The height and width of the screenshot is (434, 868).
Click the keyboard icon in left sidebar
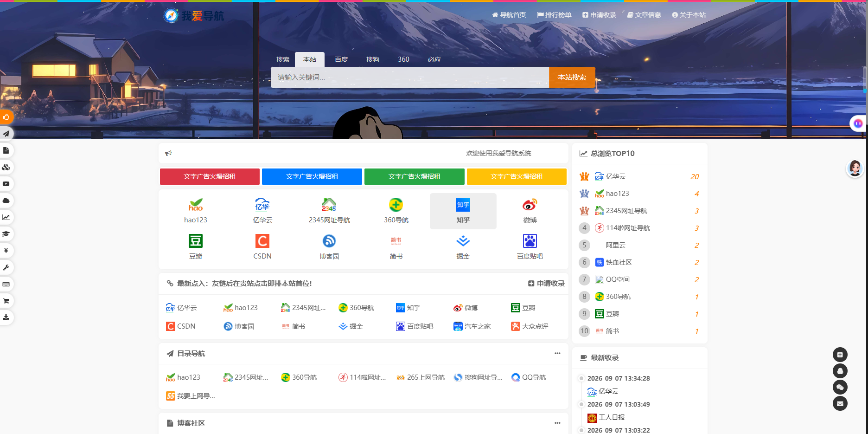[6, 284]
